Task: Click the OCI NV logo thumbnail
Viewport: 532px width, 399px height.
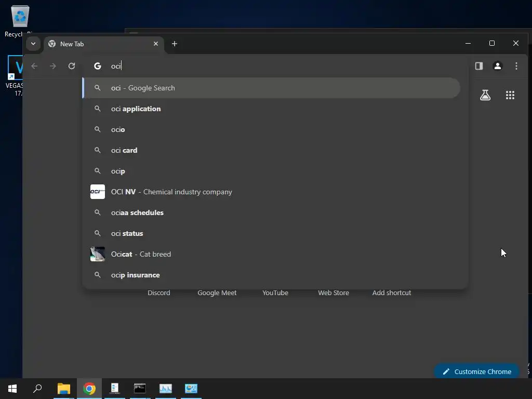Action: 97,192
